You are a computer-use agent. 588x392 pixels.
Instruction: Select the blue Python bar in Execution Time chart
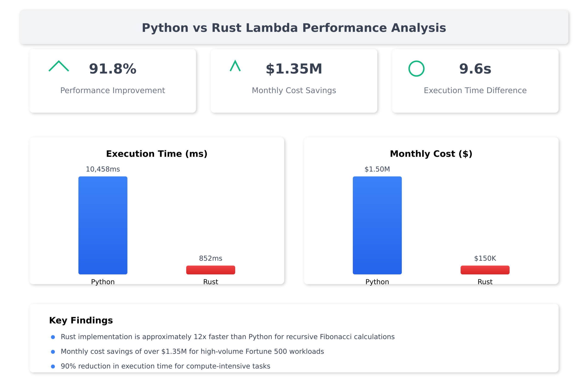click(x=103, y=226)
